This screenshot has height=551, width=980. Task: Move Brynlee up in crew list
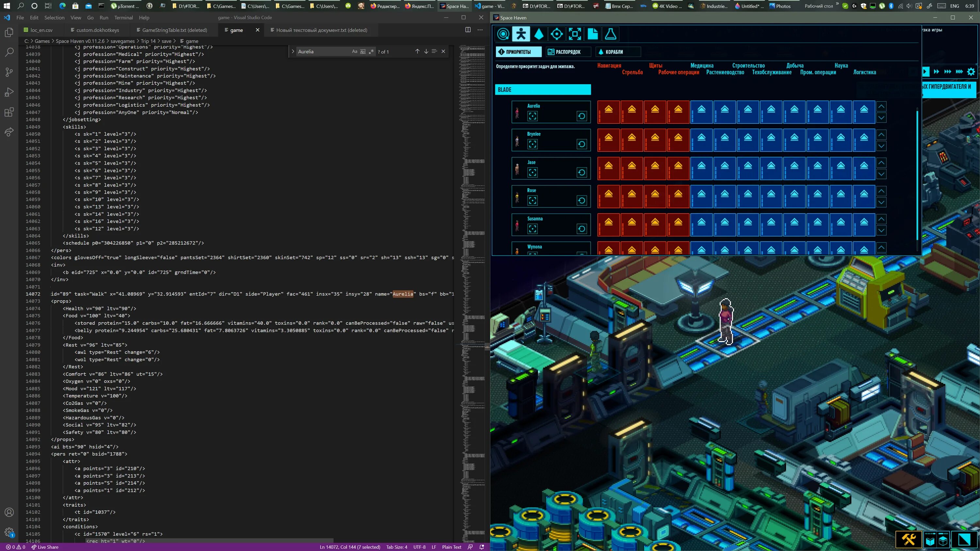tap(881, 134)
